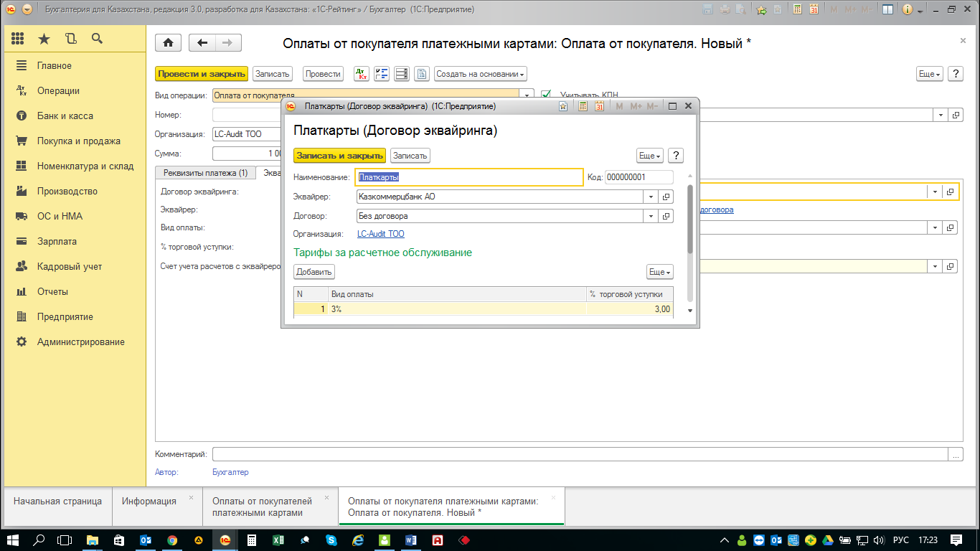Image resolution: width=980 pixels, height=551 pixels.
Task: Open Эквайрер selection form in dialog
Action: tap(666, 197)
